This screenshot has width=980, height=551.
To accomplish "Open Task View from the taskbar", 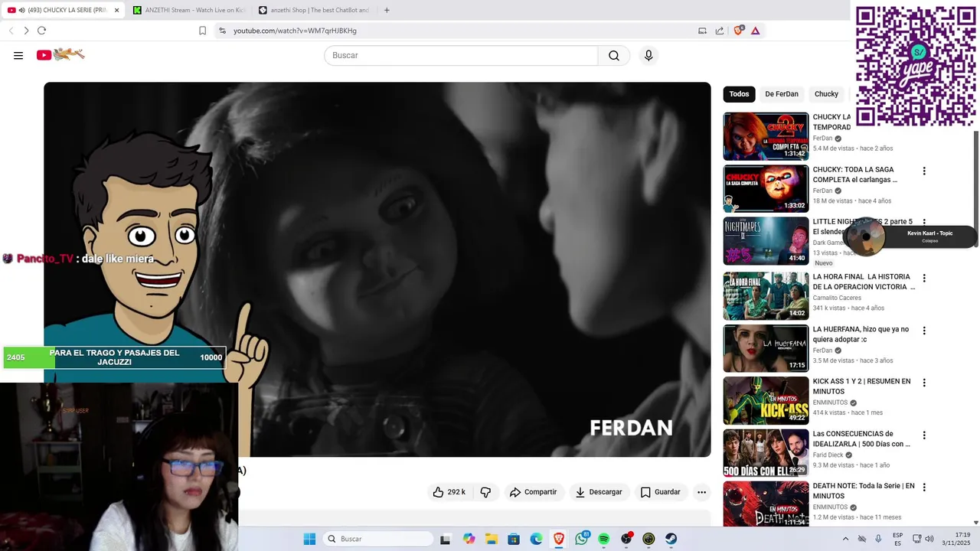I will tap(446, 539).
